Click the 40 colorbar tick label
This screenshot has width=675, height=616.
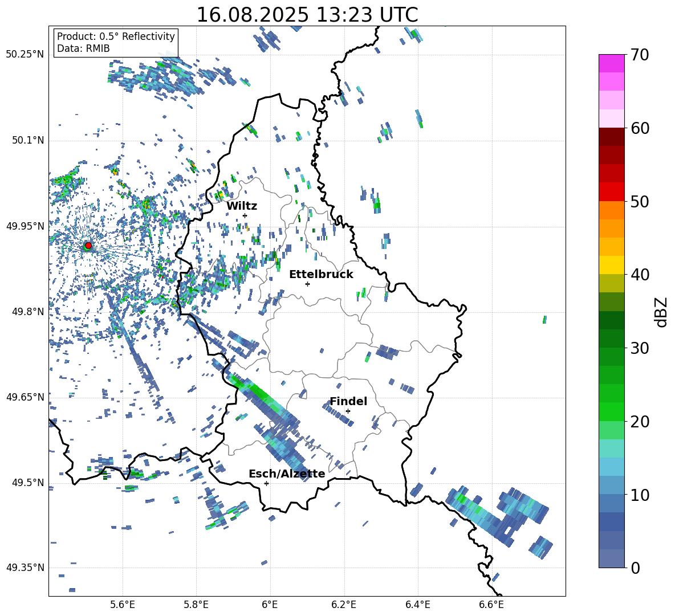tap(640, 275)
